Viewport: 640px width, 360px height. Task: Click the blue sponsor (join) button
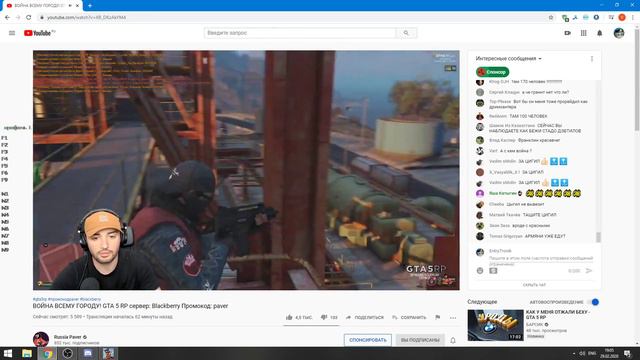click(367, 340)
